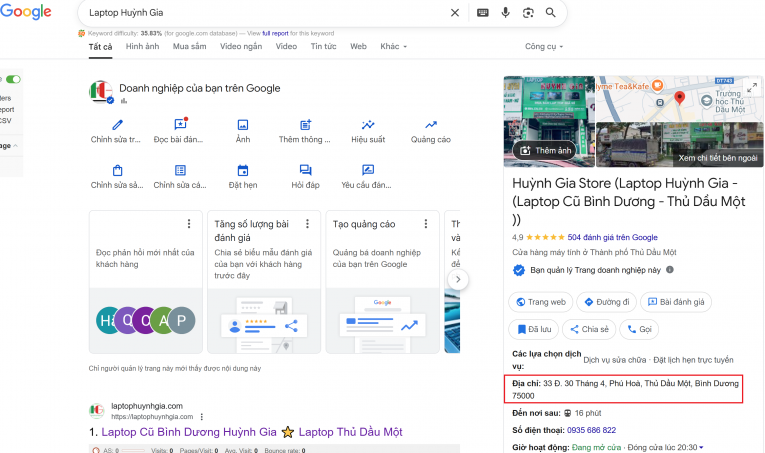Click Dịch vụ sửa chữa service option
765x453 pixels.
click(615, 360)
